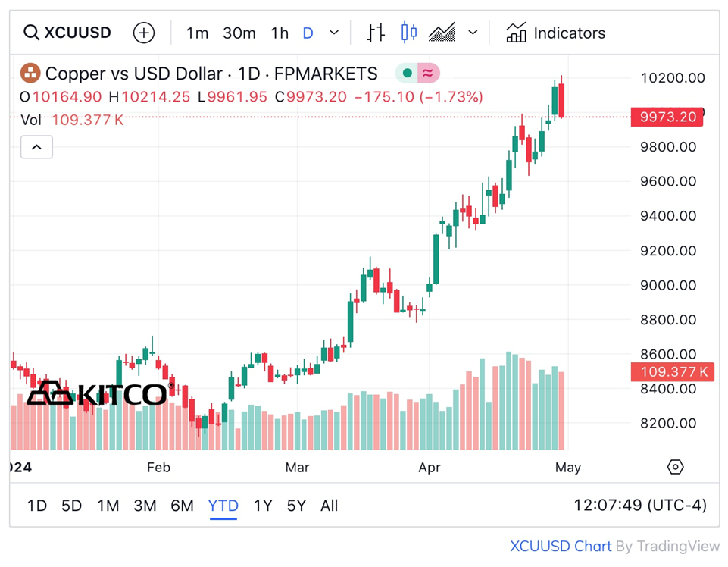This screenshot has width=728, height=567.
Task: Choose the 1D date range tab
Action: (x=37, y=506)
